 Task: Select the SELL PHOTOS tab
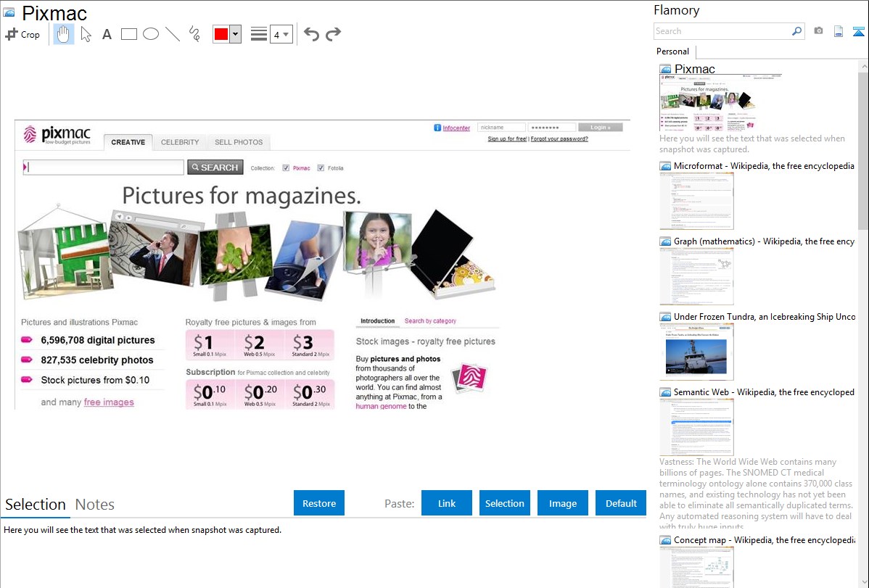(239, 142)
